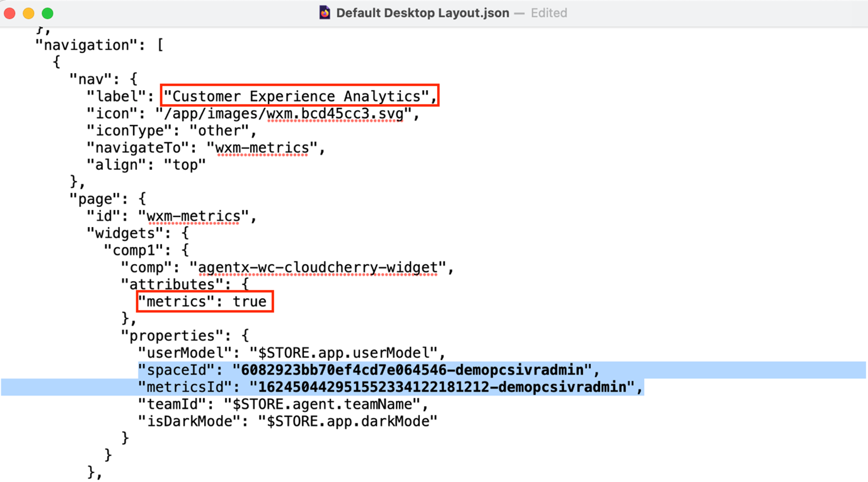This screenshot has height=482, width=868.
Task: Click the "icon" key text
Action: pos(112,113)
